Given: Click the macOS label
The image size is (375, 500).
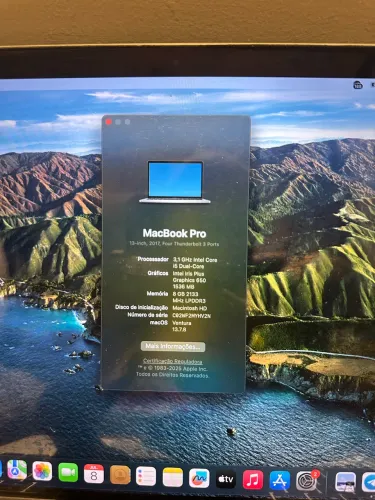Looking at the screenshot, I should coord(159,323).
